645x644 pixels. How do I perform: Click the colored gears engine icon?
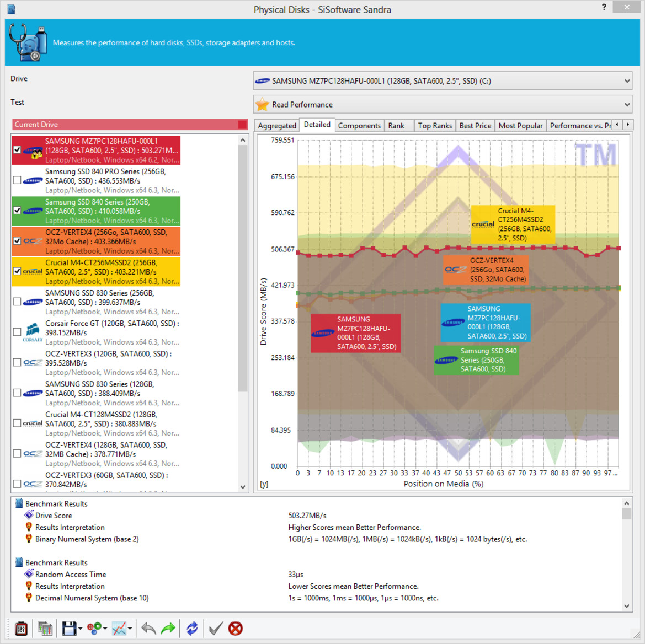(x=94, y=629)
